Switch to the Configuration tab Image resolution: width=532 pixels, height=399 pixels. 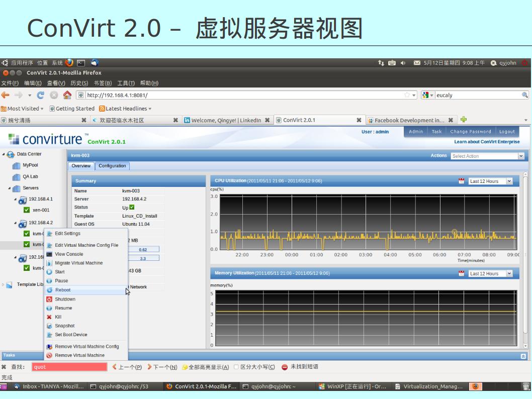(112, 166)
